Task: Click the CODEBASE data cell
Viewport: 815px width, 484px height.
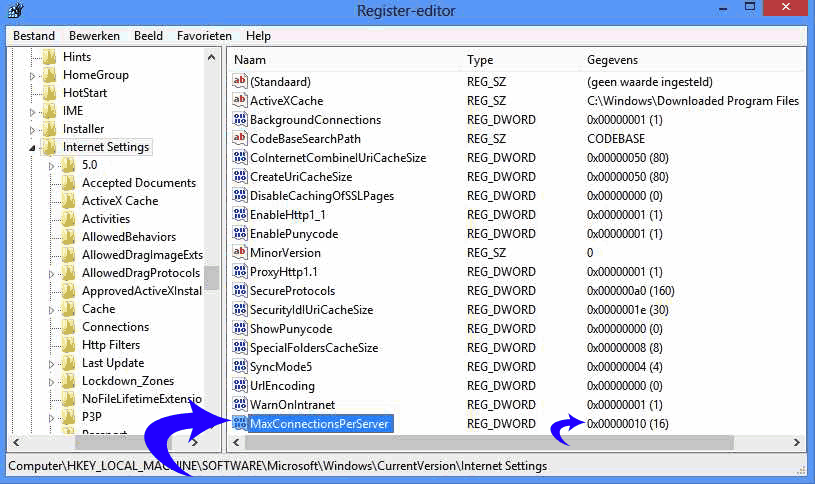Action: 616,138
